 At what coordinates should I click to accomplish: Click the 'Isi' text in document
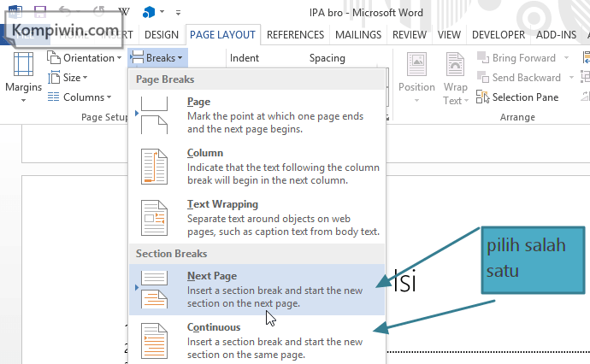(x=404, y=280)
